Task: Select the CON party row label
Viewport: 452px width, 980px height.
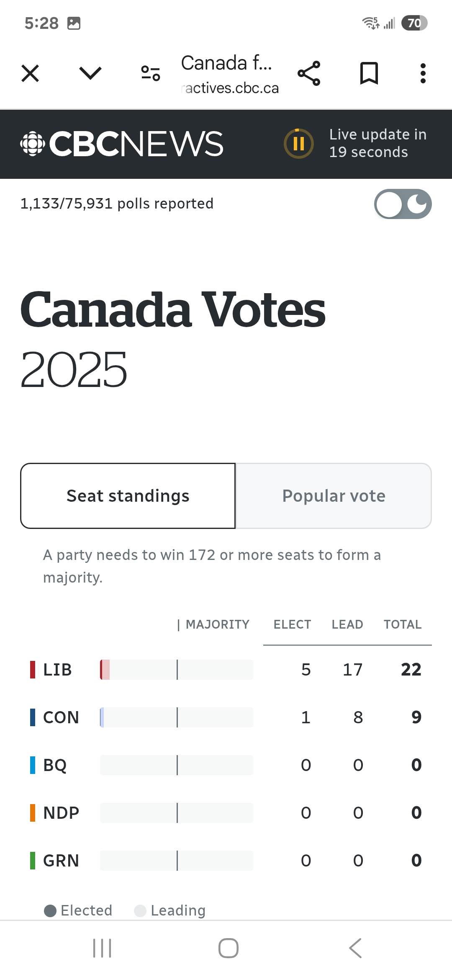Action: tap(61, 717)
